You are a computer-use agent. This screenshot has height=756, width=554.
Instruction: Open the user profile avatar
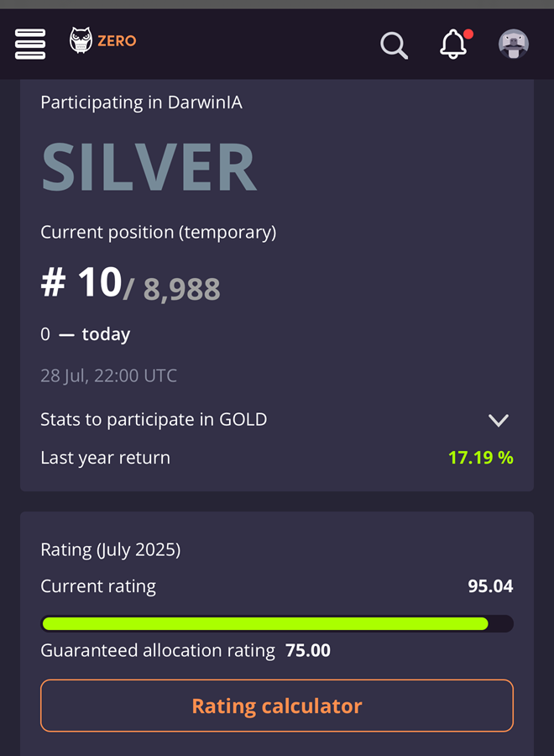tap(514, 45)
